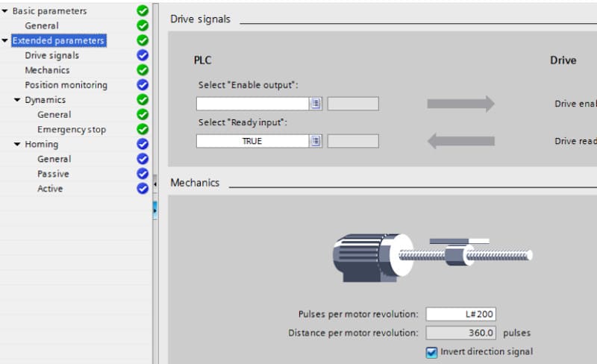Collapse the Extended parameters tree node

pos(6,41)
